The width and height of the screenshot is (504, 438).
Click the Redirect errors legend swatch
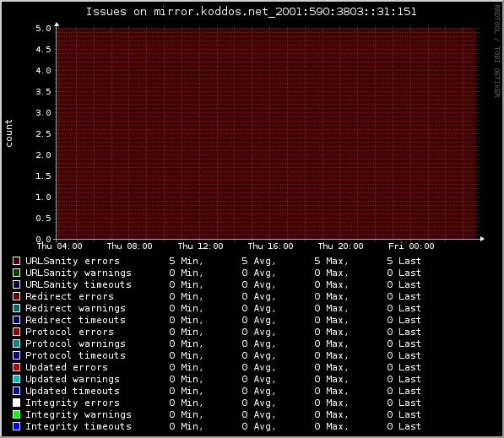(x=16, y=296)
